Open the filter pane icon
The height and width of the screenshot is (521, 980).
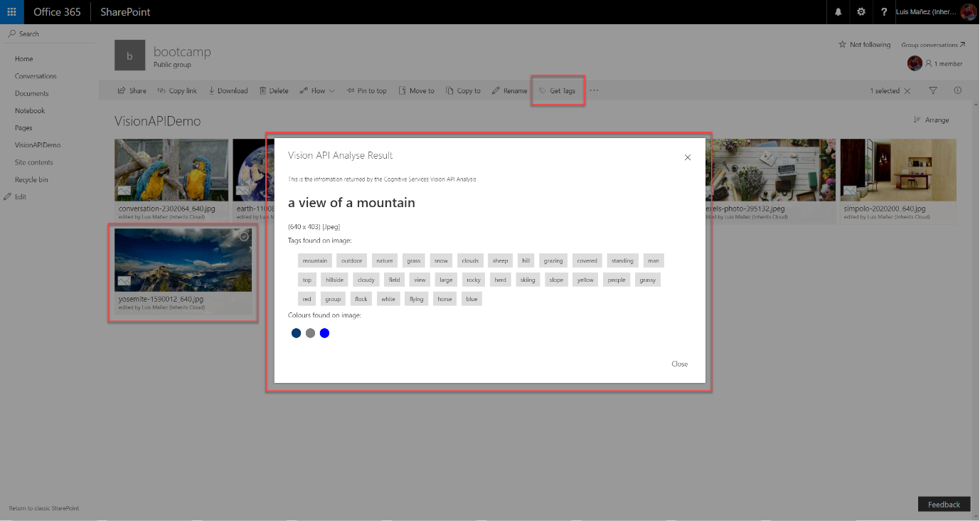coord(933,90)
